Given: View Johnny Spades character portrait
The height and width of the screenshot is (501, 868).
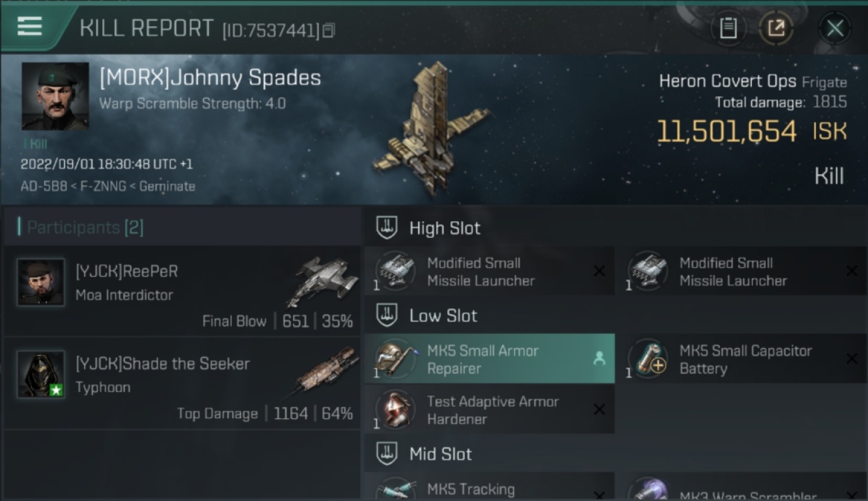Looking at the screenshot, I should point(55,96).
